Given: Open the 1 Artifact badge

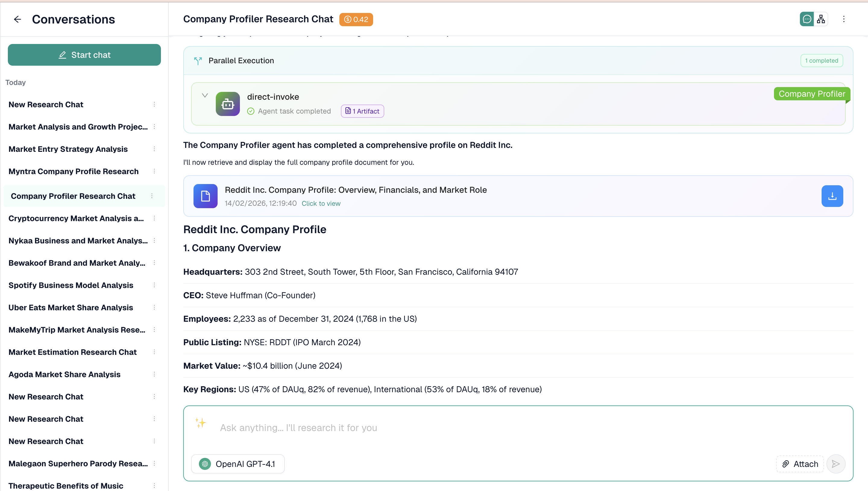Looking at the screenshot, I should 362,111.
